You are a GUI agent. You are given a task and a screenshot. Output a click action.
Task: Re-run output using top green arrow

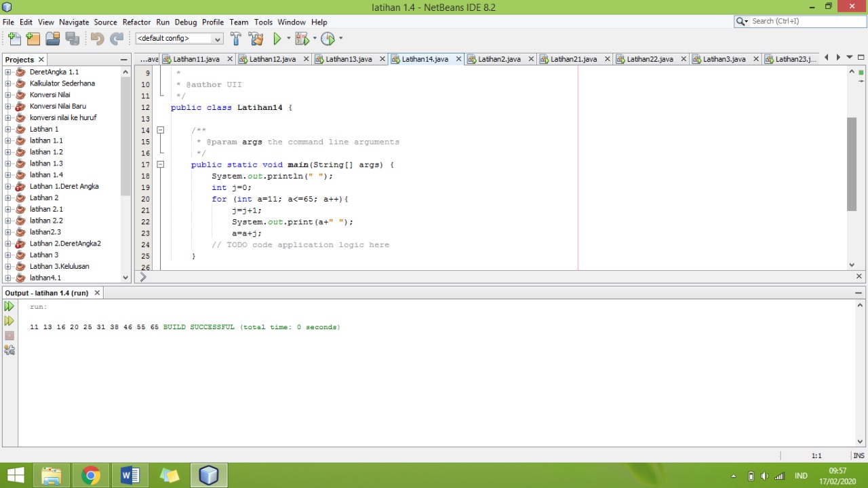click(9, 306)
